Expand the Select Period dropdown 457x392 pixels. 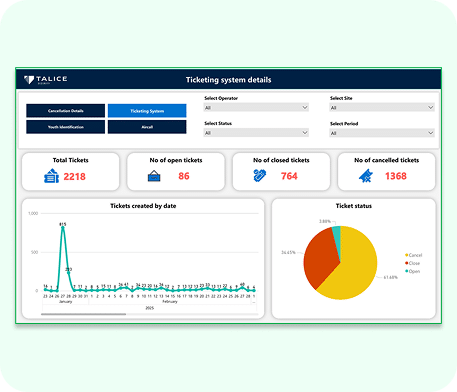coord(382,133)
